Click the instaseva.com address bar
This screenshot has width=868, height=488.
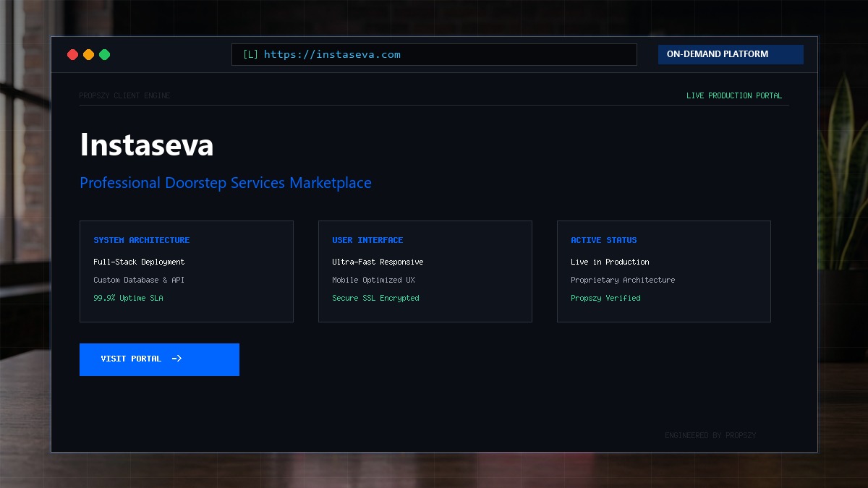(x=434, y=54)
